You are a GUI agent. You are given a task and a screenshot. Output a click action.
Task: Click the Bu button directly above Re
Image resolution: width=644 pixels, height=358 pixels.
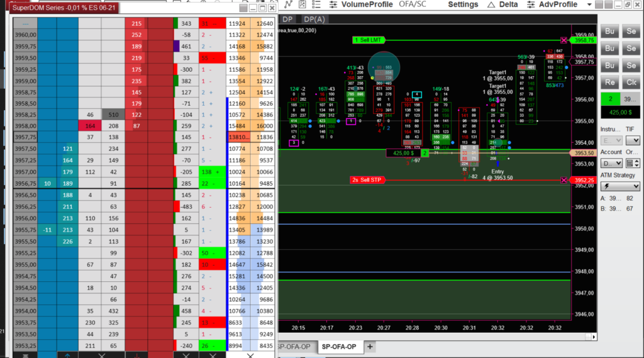pyautogui.click(x=610, y=66)
